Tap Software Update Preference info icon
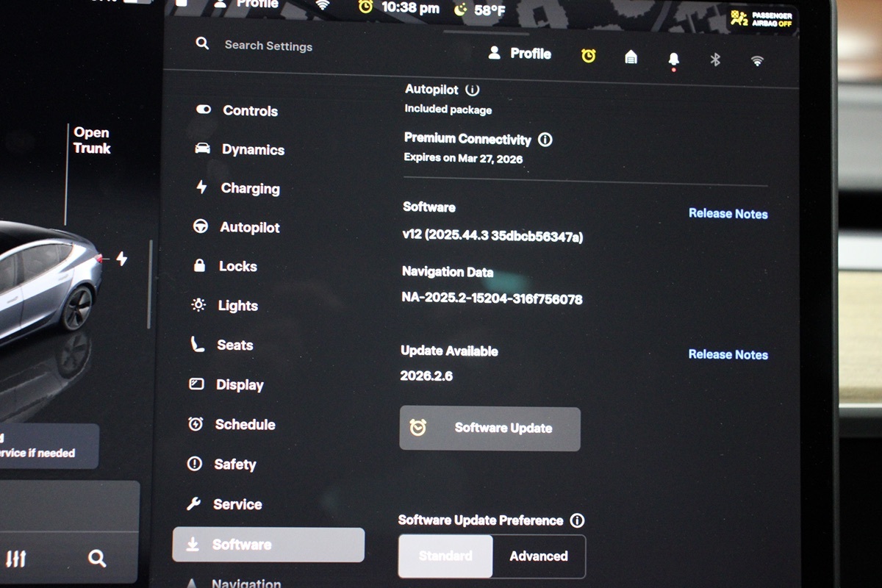Image resolution: width=882 pixels, height=588 pixels. [x=578, y=520]
